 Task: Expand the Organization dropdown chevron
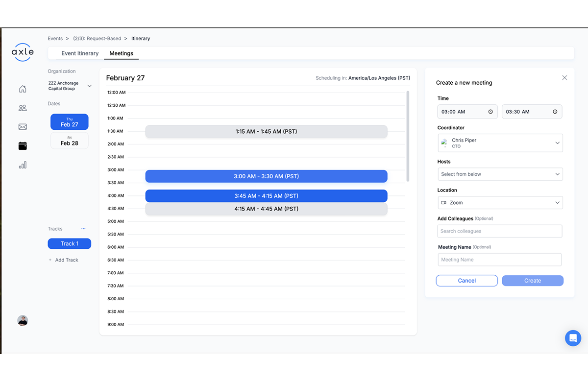[89, 86]
